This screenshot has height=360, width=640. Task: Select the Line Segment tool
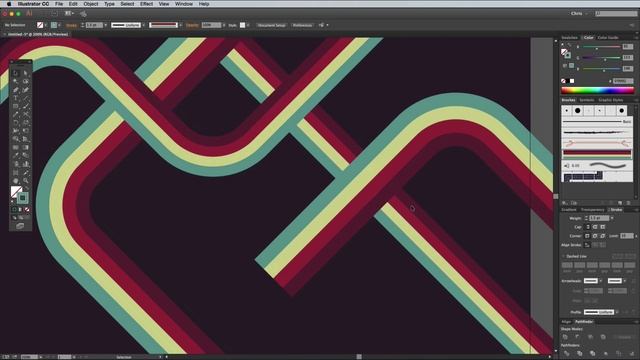click(x=25, y=98)
